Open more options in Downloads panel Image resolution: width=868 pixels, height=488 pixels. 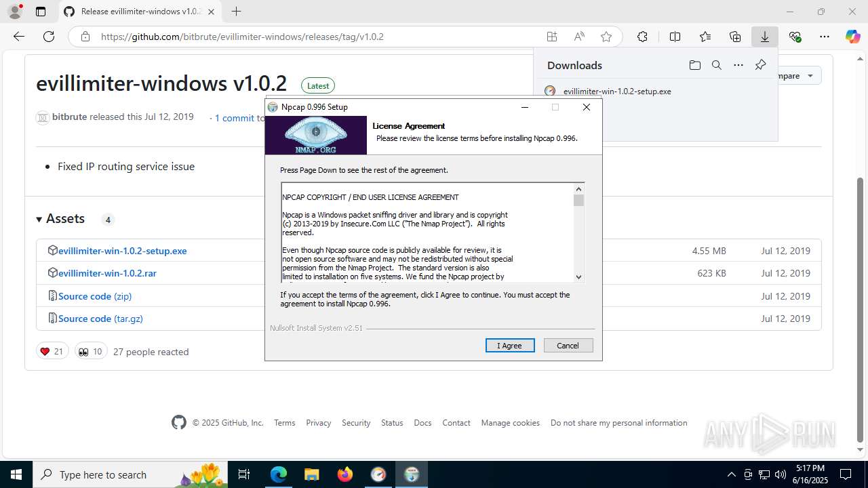(738, 65)
